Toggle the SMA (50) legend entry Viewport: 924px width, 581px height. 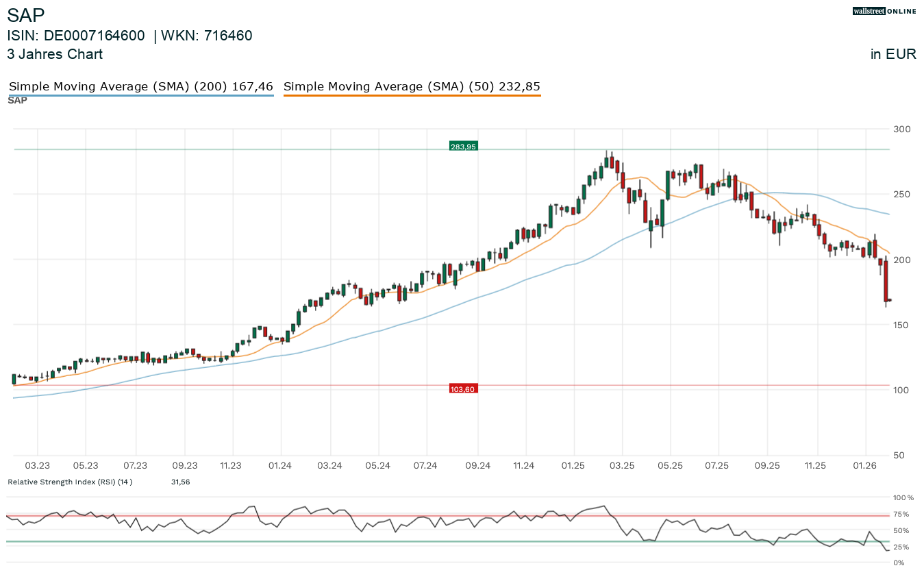pos(412,86)
